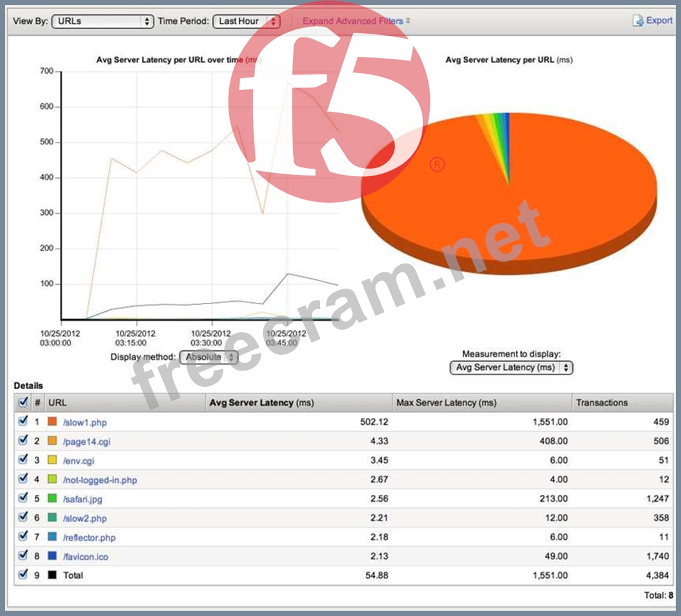This screenshot has width=681, height=616.
Task: Sort by URL column header
Action: (x=125, y=403)
